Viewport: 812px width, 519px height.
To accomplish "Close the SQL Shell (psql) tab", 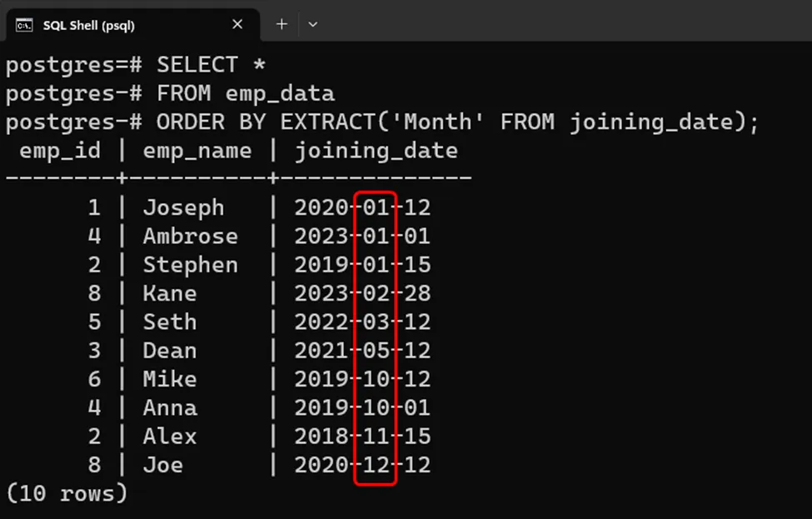I will (x=237, y=24).
